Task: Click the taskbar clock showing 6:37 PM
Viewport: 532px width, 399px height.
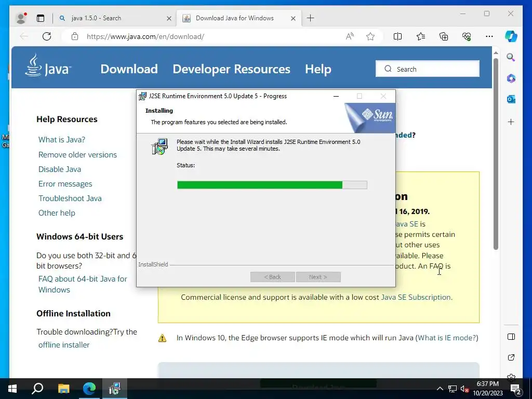Action: (487, 389)
